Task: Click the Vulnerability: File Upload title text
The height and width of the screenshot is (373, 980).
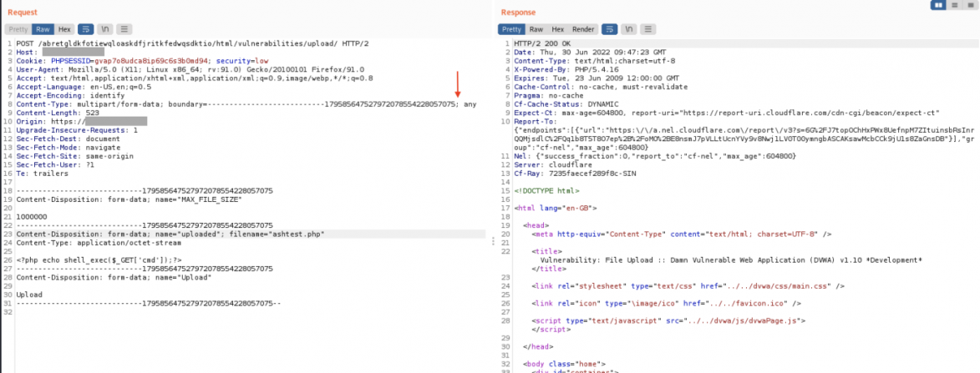Action: tap(731, 260)
